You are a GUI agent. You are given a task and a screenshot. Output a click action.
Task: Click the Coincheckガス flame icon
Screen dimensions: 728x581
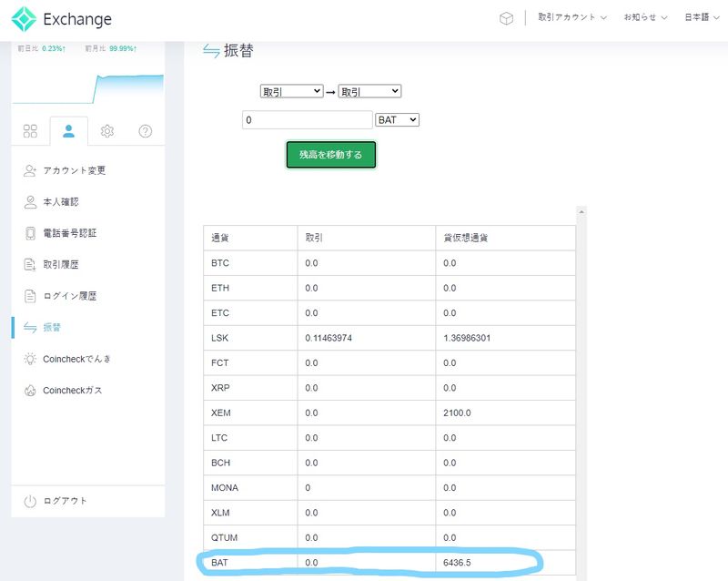click(x=30, y=391)
